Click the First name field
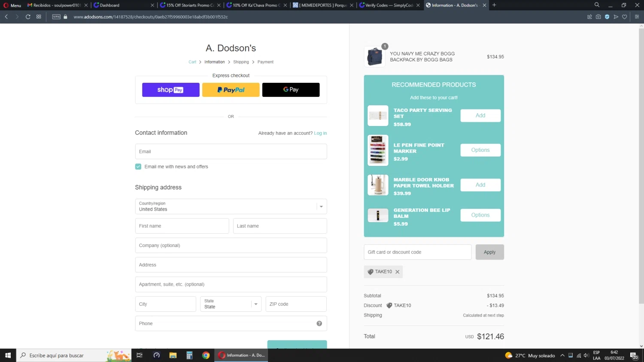This screenshot has width=644, height=362. (x=182, y=226)
